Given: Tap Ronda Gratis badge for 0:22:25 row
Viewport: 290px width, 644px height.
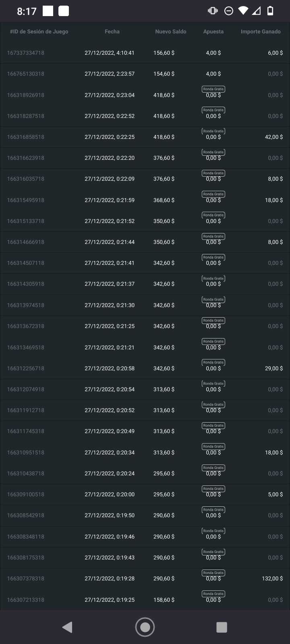Looking at the screenshot, I should 213,131.
